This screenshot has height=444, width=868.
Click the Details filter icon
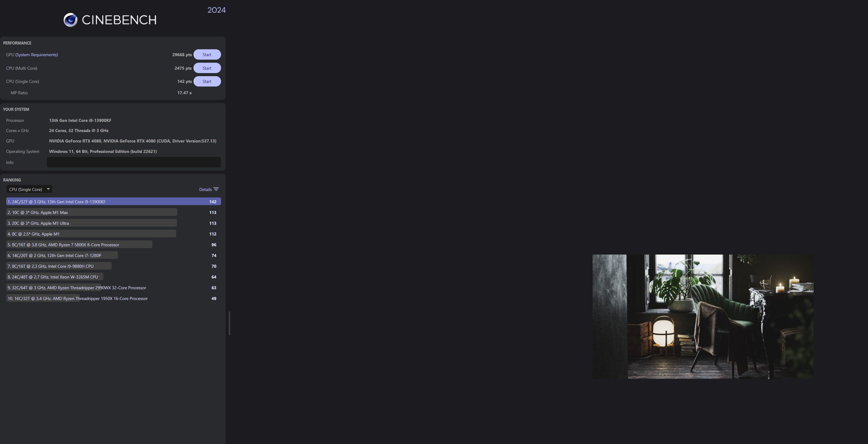pyautogui.click(x=216, y=189)
